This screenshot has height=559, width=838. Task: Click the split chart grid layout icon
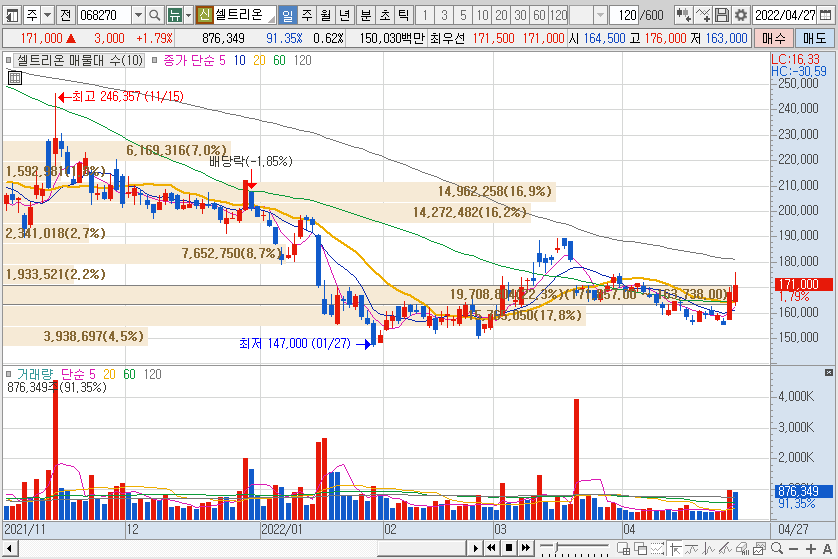[623, 548]
